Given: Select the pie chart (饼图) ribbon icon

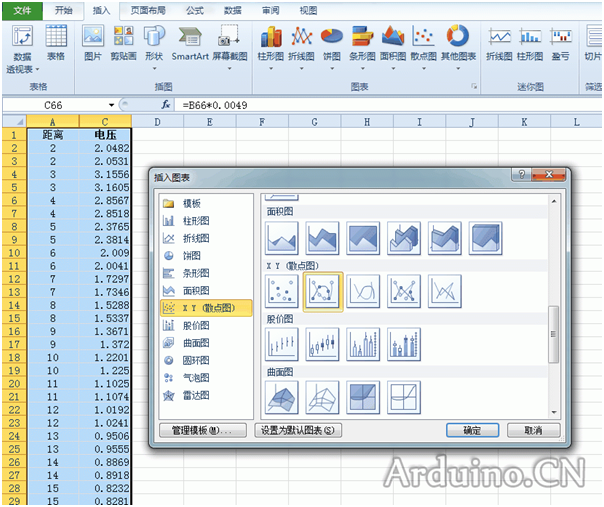Looking at the screenshot, I should 331,43.
